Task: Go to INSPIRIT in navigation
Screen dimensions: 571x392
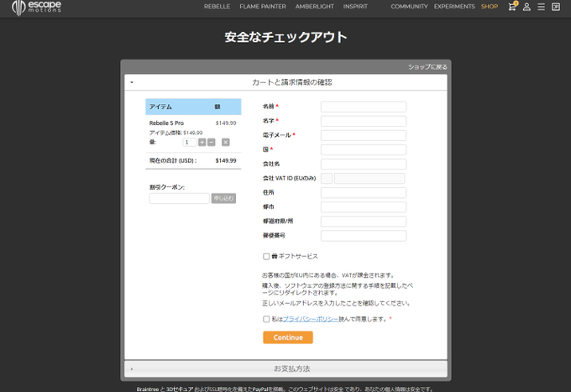Action: pos(355,7)
